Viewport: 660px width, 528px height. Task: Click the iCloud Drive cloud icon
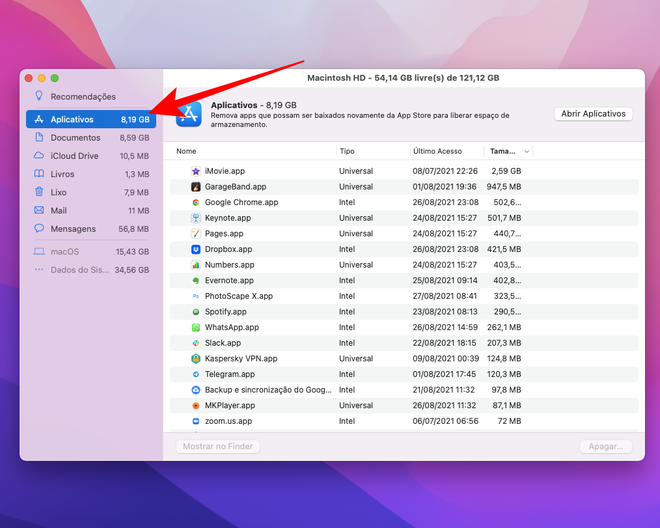click(x=39, y=155)
